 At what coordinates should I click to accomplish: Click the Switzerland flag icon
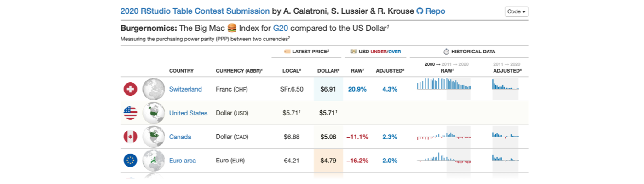131,89
